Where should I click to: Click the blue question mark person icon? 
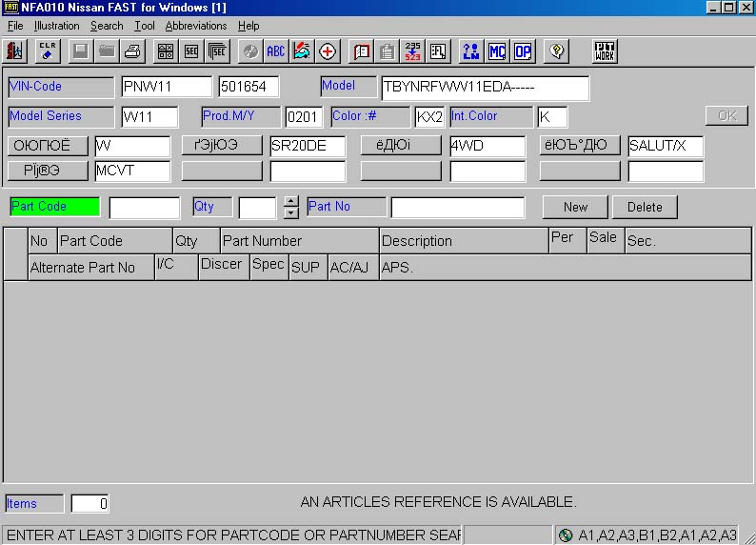(x=471, y=51)
